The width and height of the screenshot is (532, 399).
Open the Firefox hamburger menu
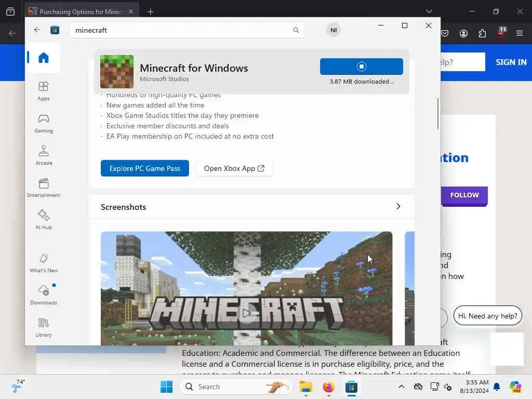pos(520,33)
